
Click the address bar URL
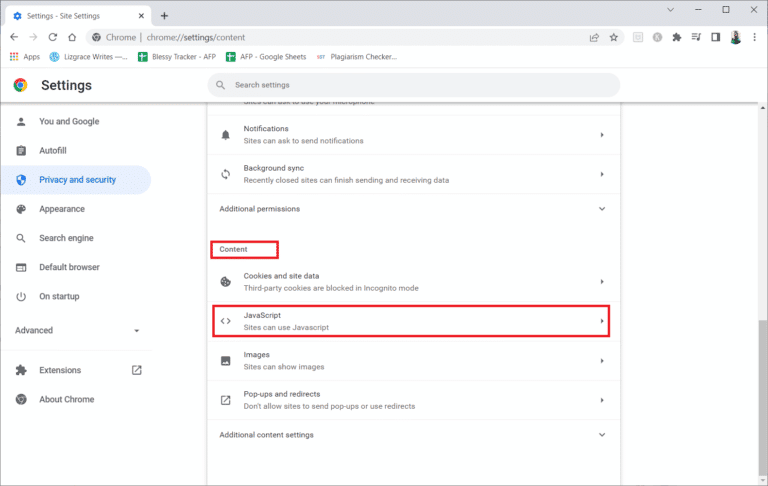tap(196, 37)
